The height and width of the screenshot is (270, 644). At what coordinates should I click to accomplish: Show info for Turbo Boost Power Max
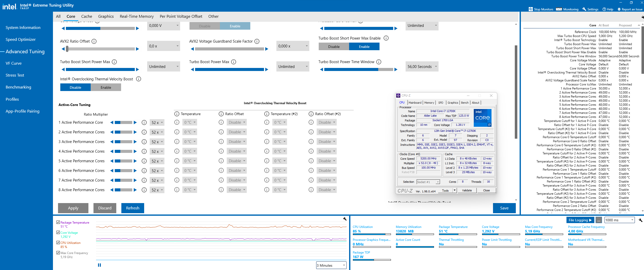[x=234, y=62]
